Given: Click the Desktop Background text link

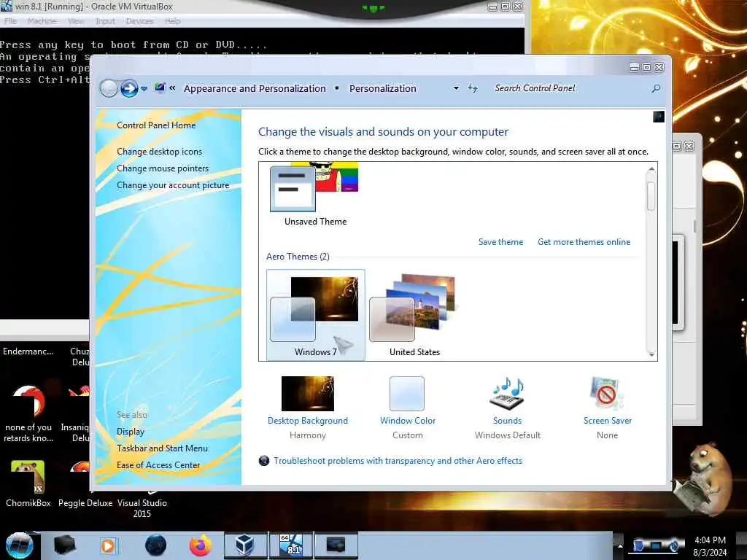Looking at the screenshot, I should click(308, 421).
